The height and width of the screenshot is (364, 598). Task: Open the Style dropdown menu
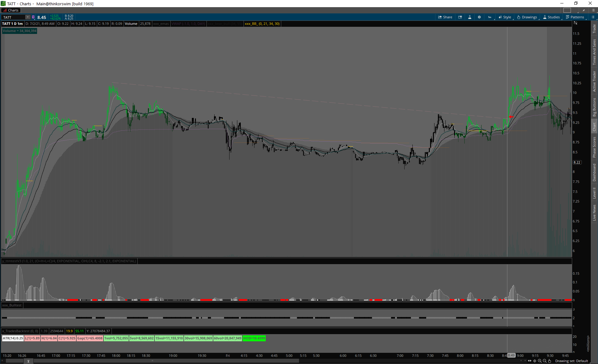[505, 17]
